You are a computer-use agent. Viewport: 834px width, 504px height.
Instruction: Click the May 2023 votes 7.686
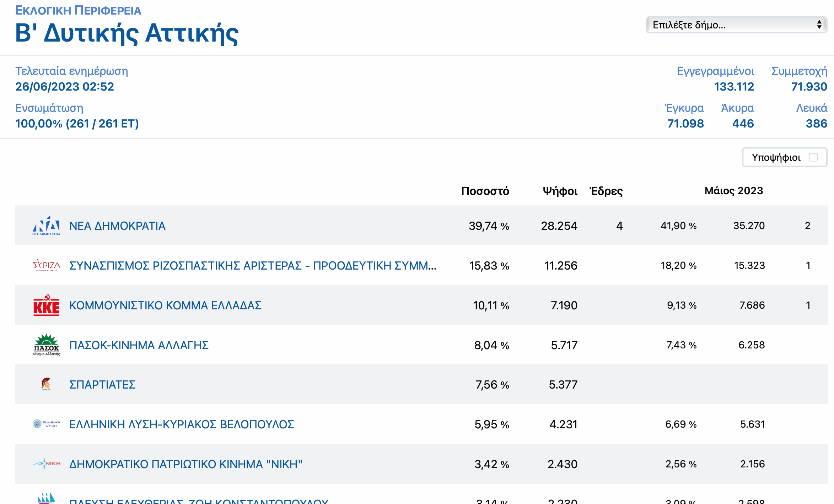(752, 305)
